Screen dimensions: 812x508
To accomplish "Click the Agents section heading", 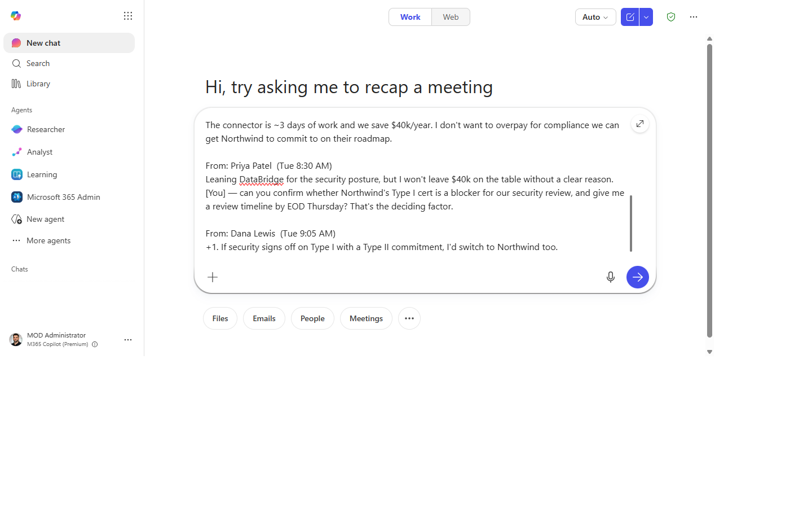I will point(21,110).
